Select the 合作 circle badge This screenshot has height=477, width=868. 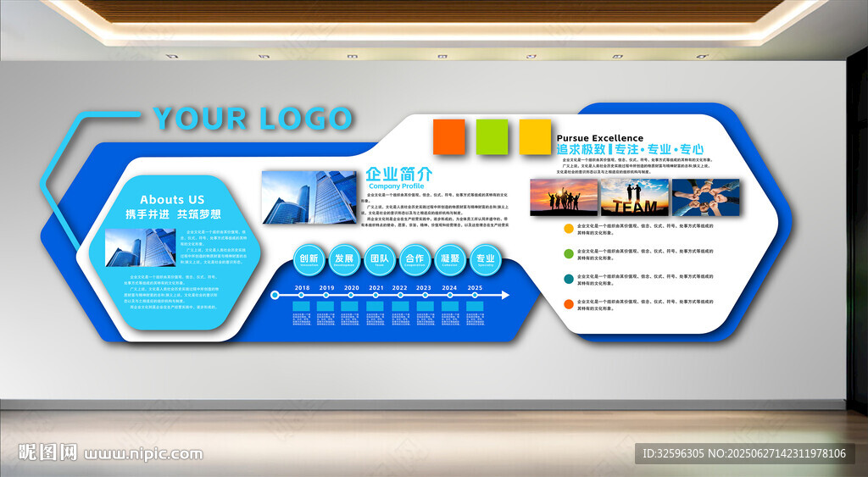click(415, 260)
